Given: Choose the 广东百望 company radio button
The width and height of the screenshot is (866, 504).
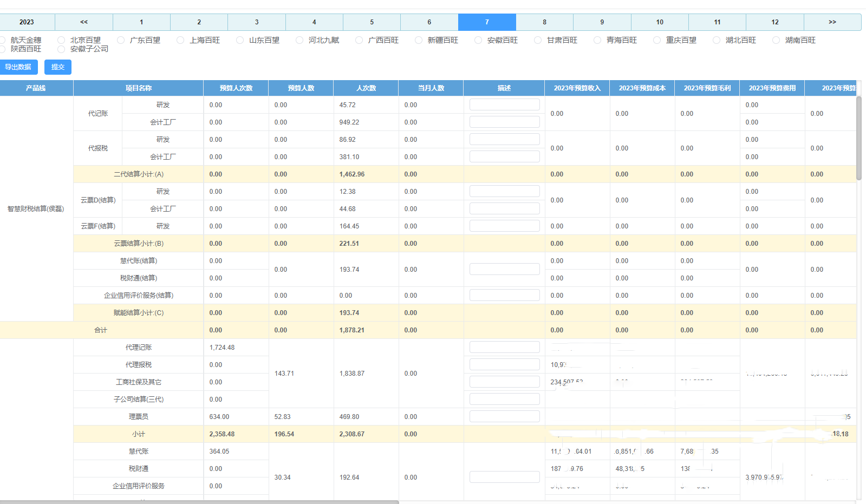Looking at the screenshot, I should click(121, 40).
